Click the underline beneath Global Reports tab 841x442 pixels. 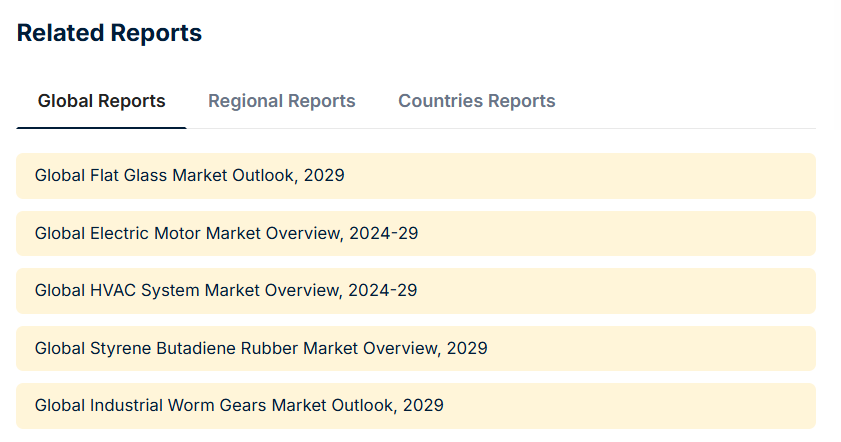click(x=101, y=128)
